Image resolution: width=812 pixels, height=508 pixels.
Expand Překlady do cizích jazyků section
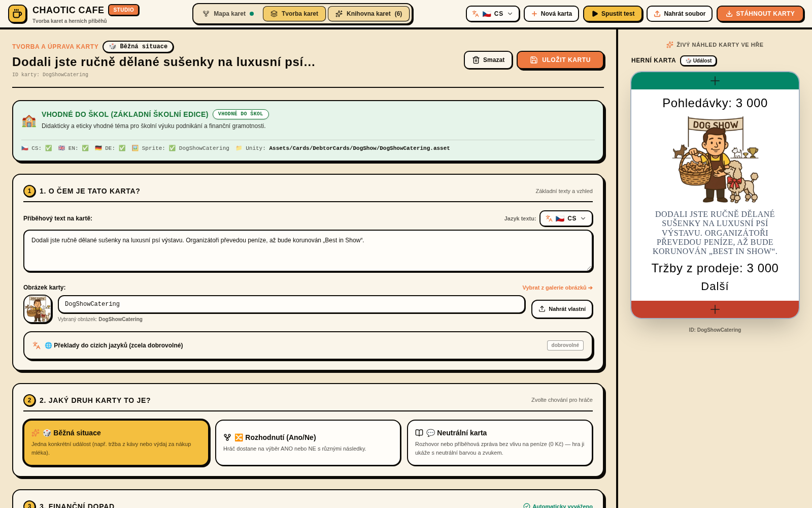tap(308, 345)
